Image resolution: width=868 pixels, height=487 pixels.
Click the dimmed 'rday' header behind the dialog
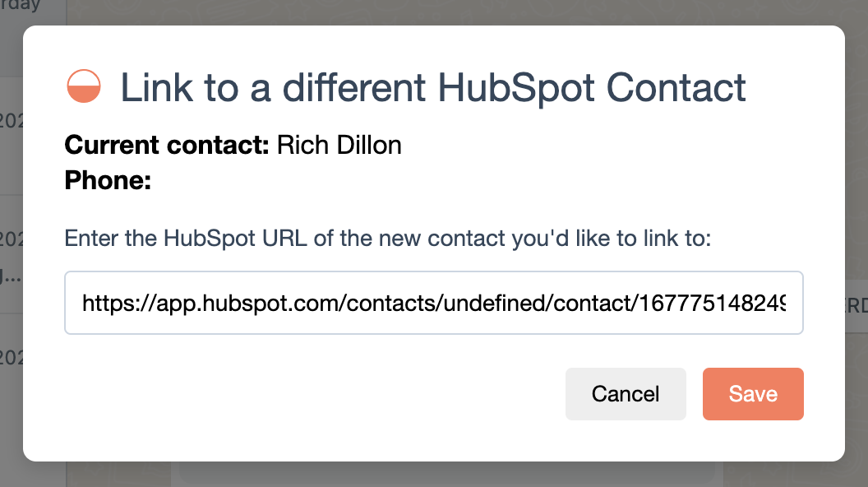click(20, 6)
